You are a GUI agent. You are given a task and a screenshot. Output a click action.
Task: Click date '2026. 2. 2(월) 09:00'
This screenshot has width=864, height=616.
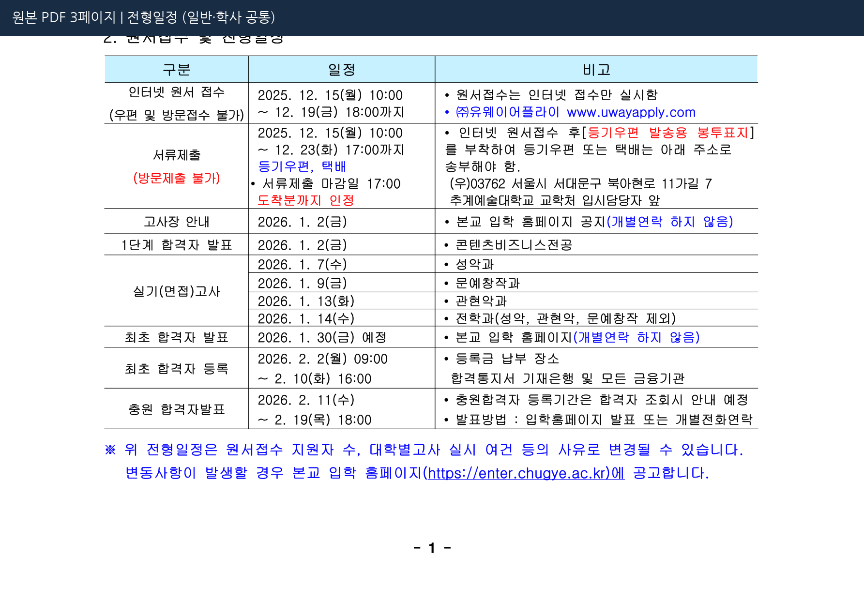coord(322,359)
